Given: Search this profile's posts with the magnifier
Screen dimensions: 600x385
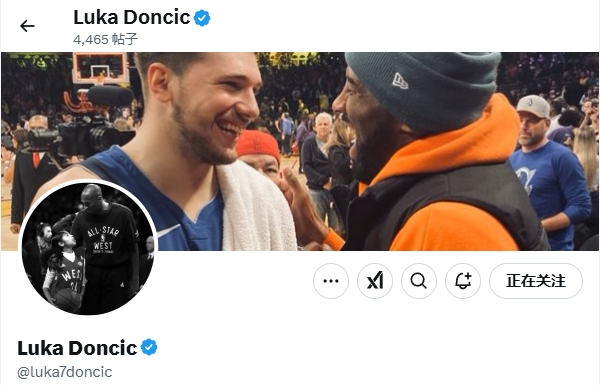Looking at the screenshot, I should [x=419, y=281].
